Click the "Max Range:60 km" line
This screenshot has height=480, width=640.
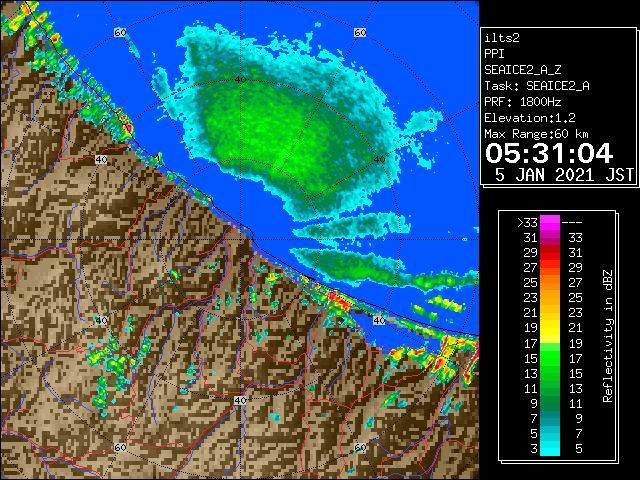pos(537,134)
